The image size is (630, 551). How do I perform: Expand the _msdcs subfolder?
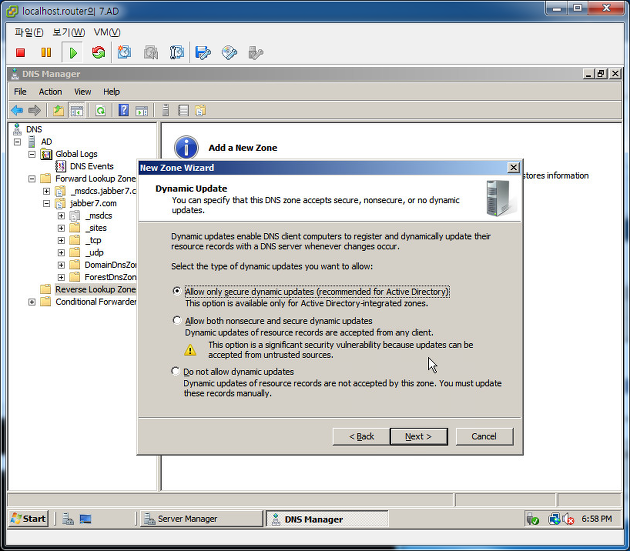pos(61,216)
